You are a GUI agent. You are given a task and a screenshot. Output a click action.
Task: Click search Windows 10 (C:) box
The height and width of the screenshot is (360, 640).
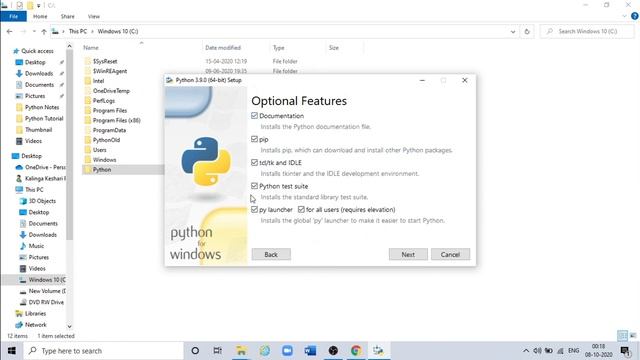[x=588, y=31]
